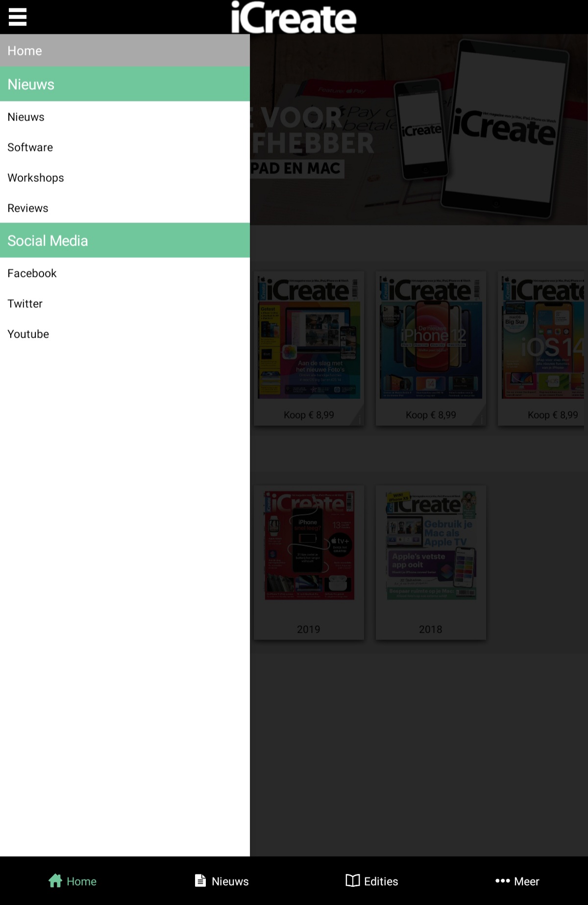Open the iPhone 12 issue cover
Screen dimensions: 588x905
pyautogui.click(x=431, y=338)
